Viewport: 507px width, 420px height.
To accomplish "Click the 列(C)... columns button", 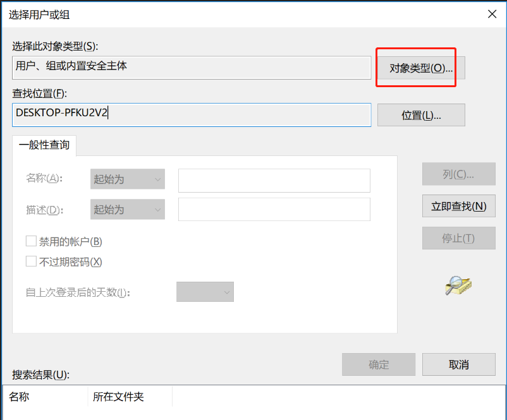I will click(x=458, y=174).
